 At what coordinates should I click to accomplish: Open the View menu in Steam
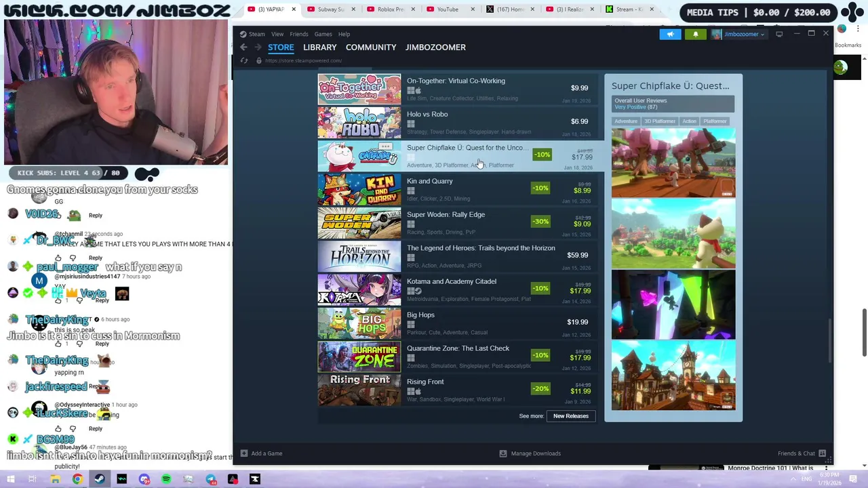coord(277,34)
